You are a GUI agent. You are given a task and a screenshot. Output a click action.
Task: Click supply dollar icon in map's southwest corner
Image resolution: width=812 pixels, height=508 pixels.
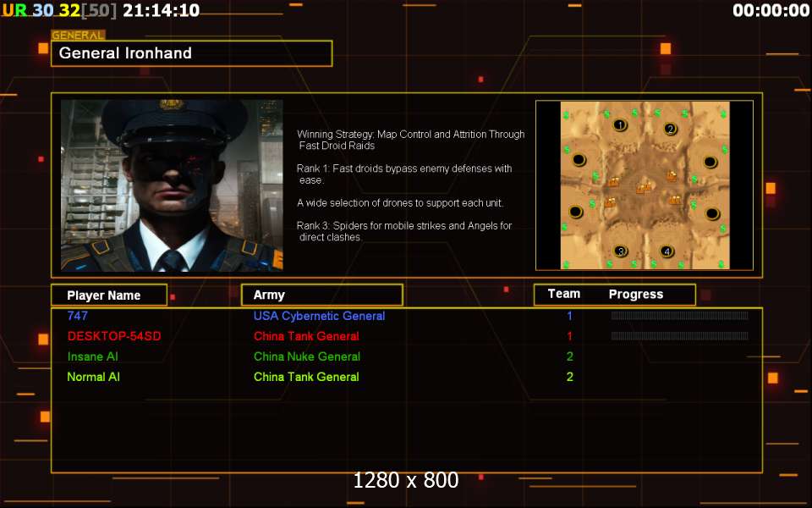click(x=566, y=264)
